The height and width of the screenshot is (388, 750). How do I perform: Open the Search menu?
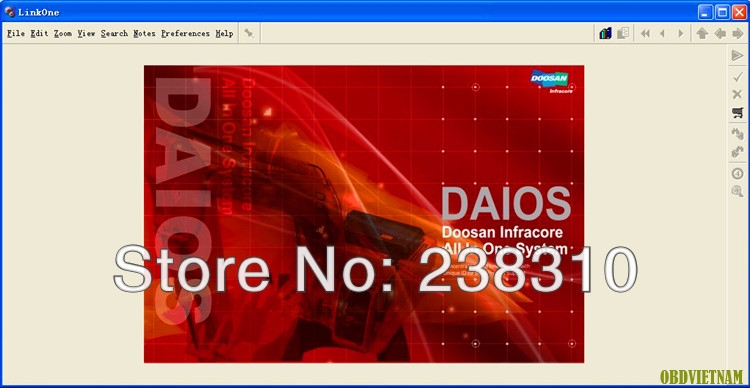(x=114, y=33)
